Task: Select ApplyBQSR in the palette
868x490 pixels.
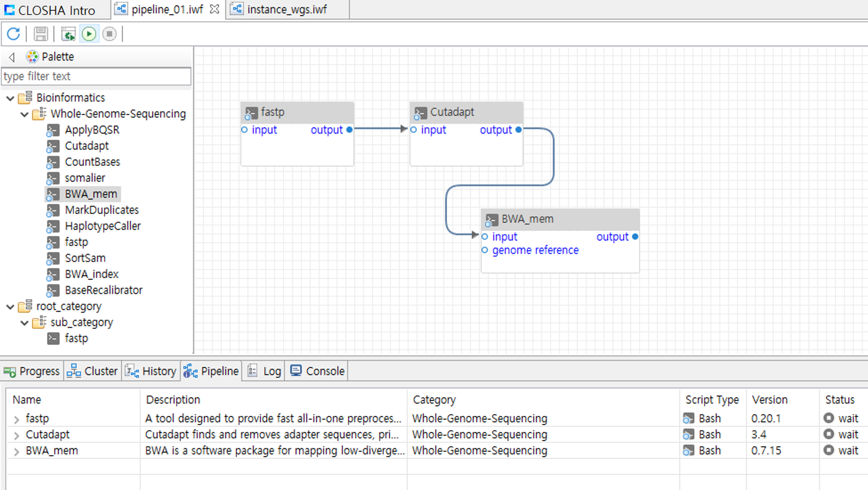Action: (x=92, y=130)
